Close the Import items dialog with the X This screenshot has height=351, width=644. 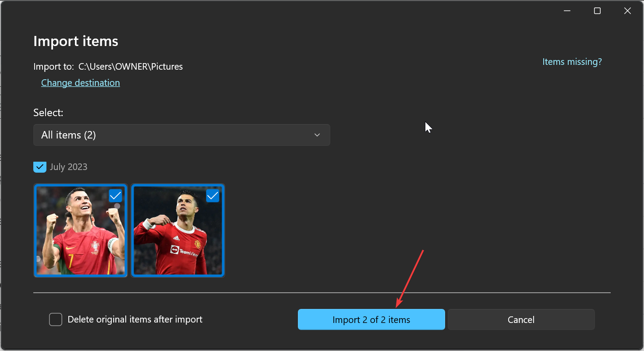(x=627, y=11)
